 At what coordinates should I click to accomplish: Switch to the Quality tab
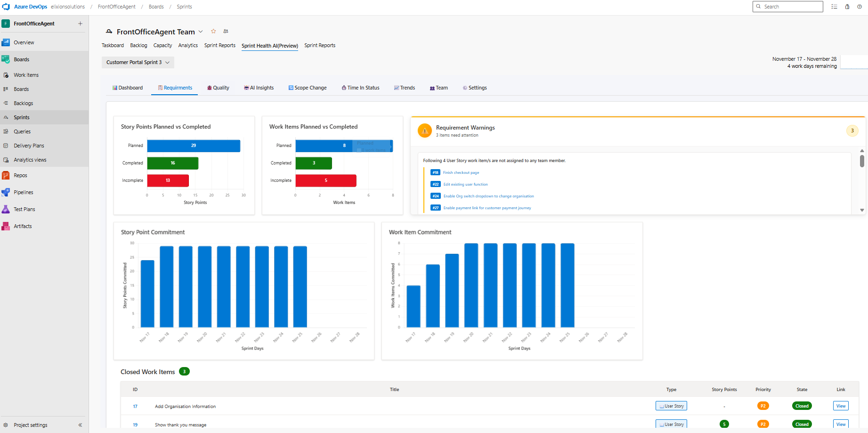(x=218, y=88)
